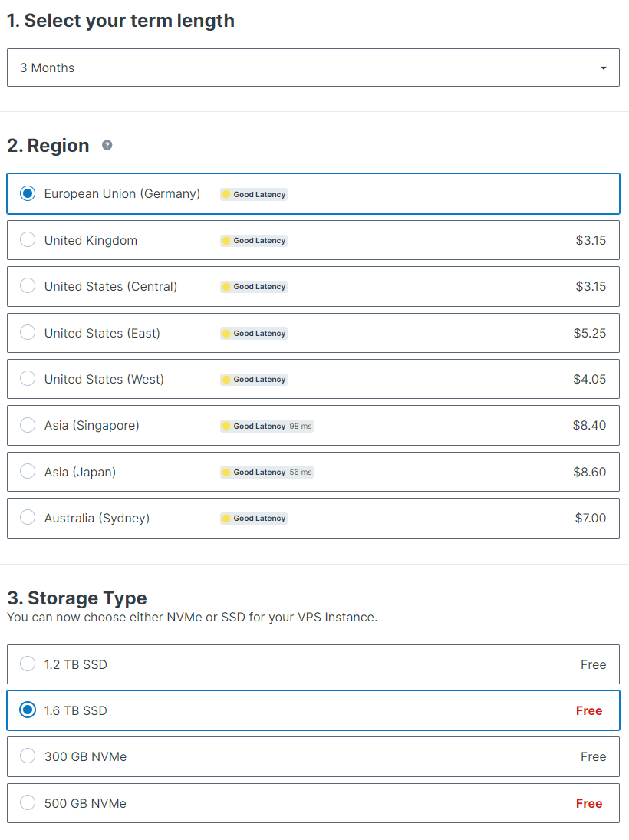Select United States (West) radio button

point(28,379)
